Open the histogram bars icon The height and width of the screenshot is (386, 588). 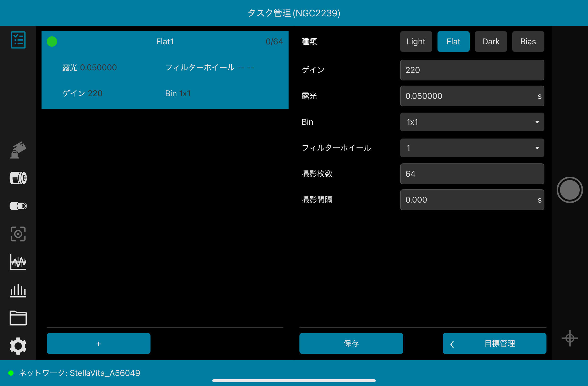click(x=18, y=290)
